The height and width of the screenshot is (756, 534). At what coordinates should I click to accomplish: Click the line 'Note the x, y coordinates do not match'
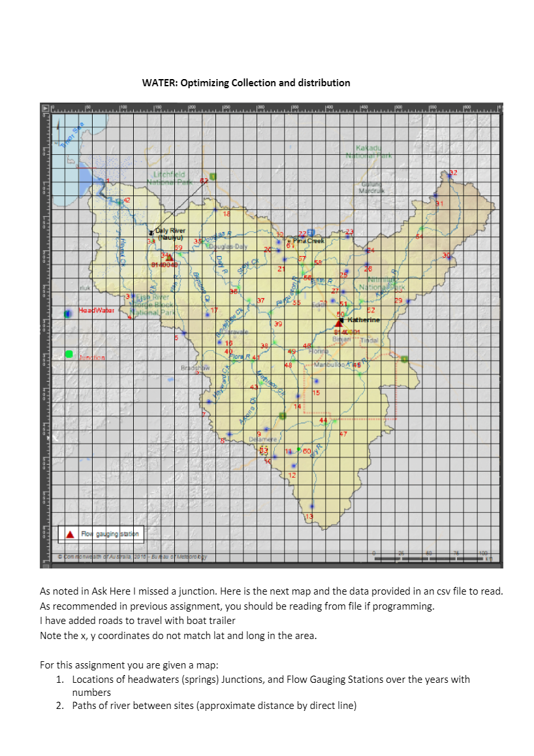pyautogui.click(x=178, y=636)
